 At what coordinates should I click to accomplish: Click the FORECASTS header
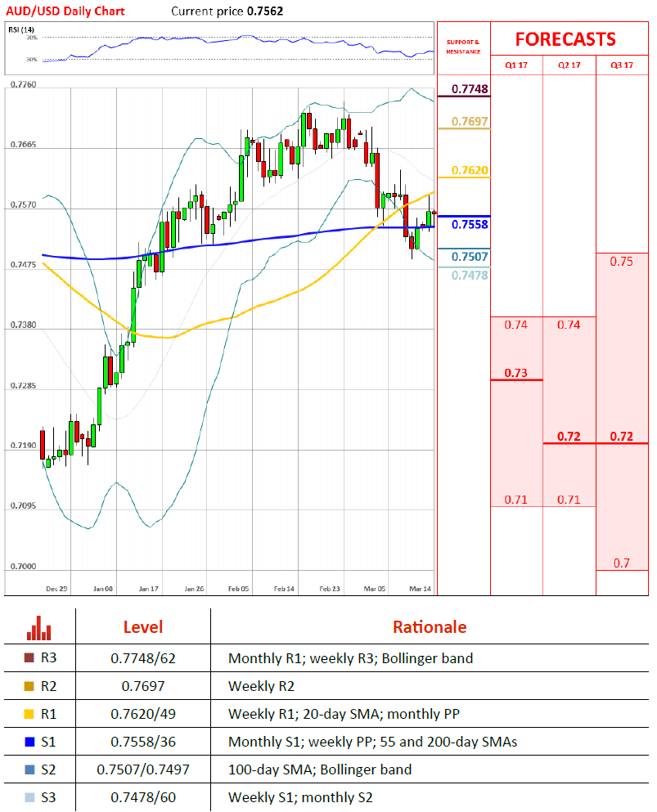pyautogui.click(x=565, y=39)
